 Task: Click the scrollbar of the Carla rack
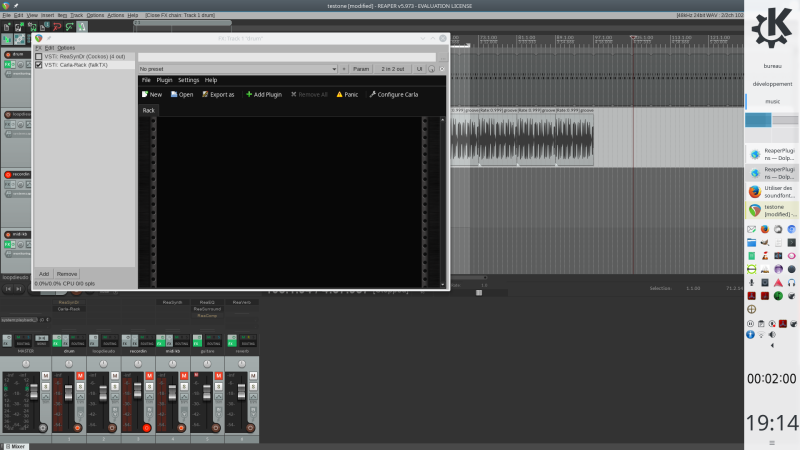pos(442,202)
